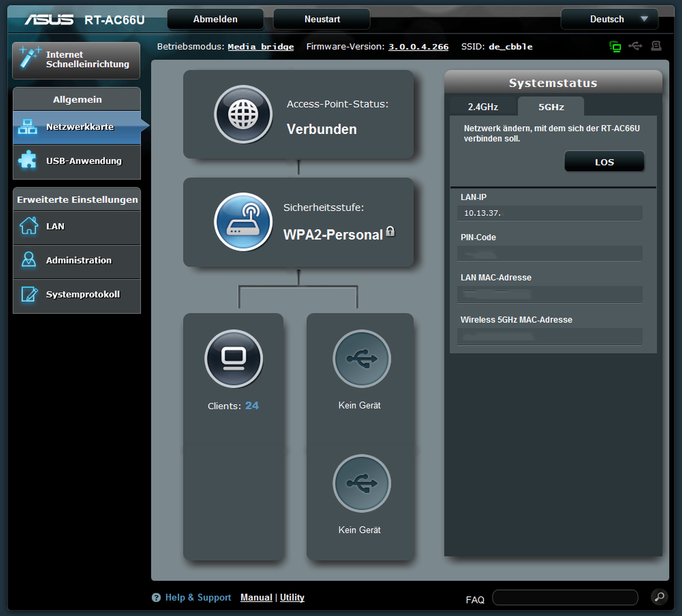This screenshot has height=616, width=682.
Task: Open the Deutsch language dropdown
Action: coord(609,19)
